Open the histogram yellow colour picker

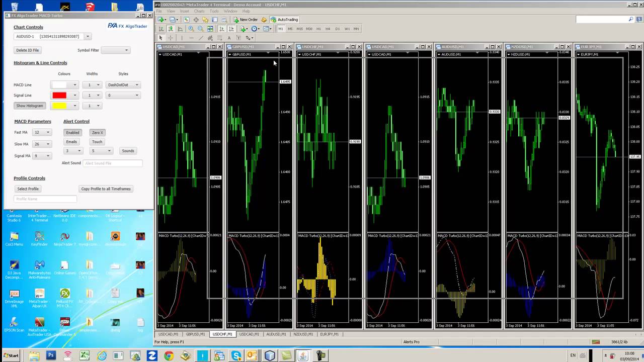pyautogui.click(x=65, y=106)
